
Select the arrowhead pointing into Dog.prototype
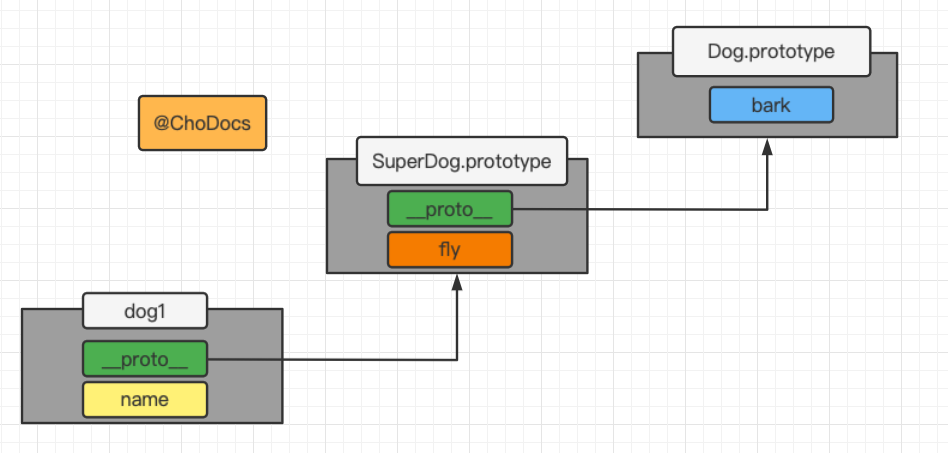click(x=768, y=145)
